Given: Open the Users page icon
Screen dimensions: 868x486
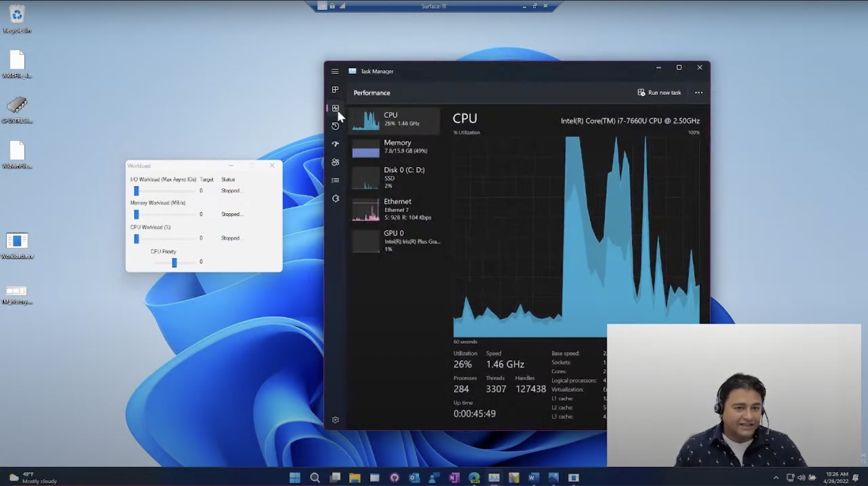Looking at the screenshot, I should coord(335,162).
